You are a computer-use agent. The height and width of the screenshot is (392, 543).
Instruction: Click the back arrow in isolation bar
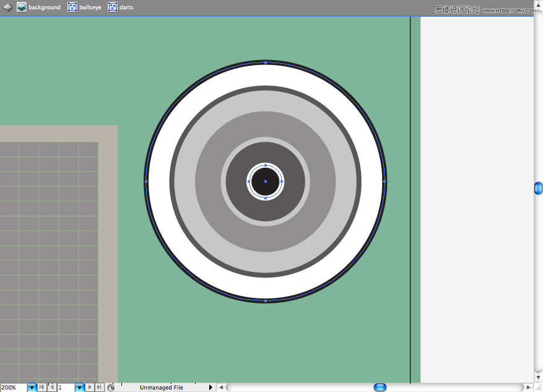tap(7, 7)
